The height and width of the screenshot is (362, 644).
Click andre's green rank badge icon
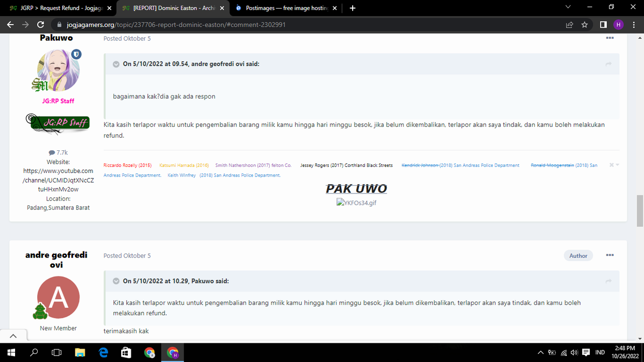click(40, 311)
